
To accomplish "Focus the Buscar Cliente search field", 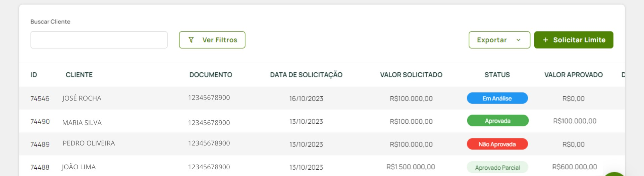I will [x=99, y=40].
